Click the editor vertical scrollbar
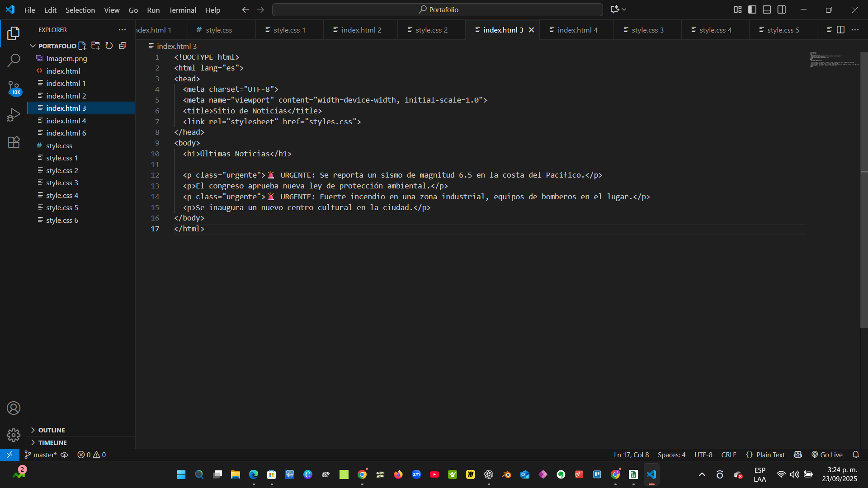 tap(864, 190)
